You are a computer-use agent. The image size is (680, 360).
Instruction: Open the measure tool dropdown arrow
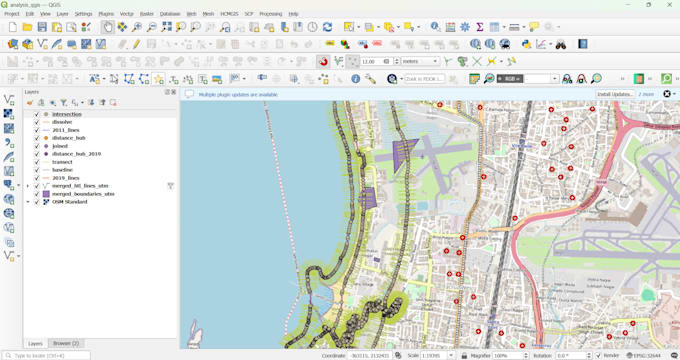(x=523, y=27)
